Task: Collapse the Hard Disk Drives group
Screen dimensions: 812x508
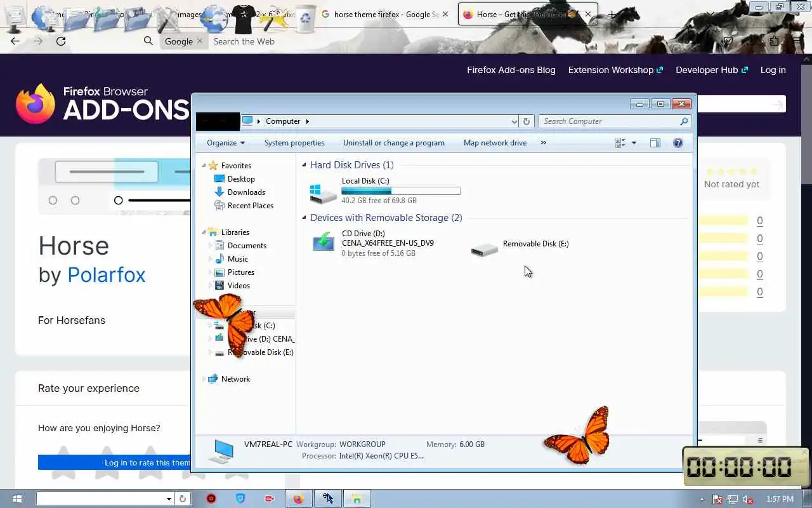Action: tap(304, 165)
